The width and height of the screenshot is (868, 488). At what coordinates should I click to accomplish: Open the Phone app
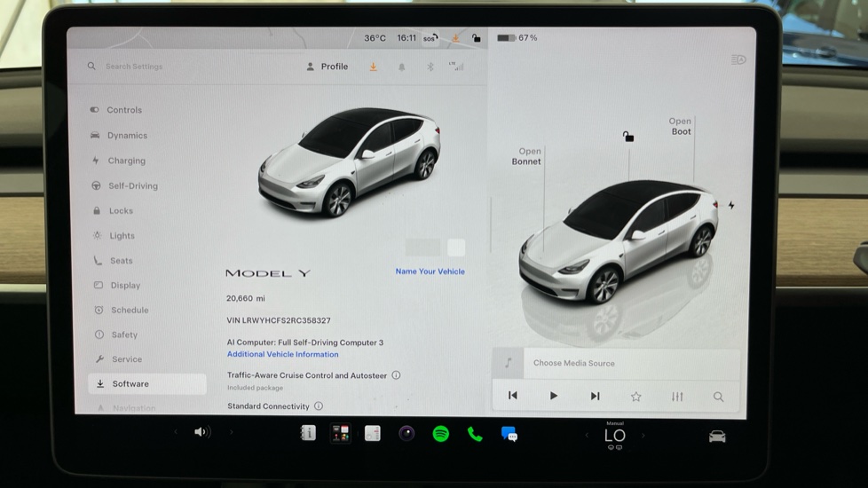click(475, 435)
